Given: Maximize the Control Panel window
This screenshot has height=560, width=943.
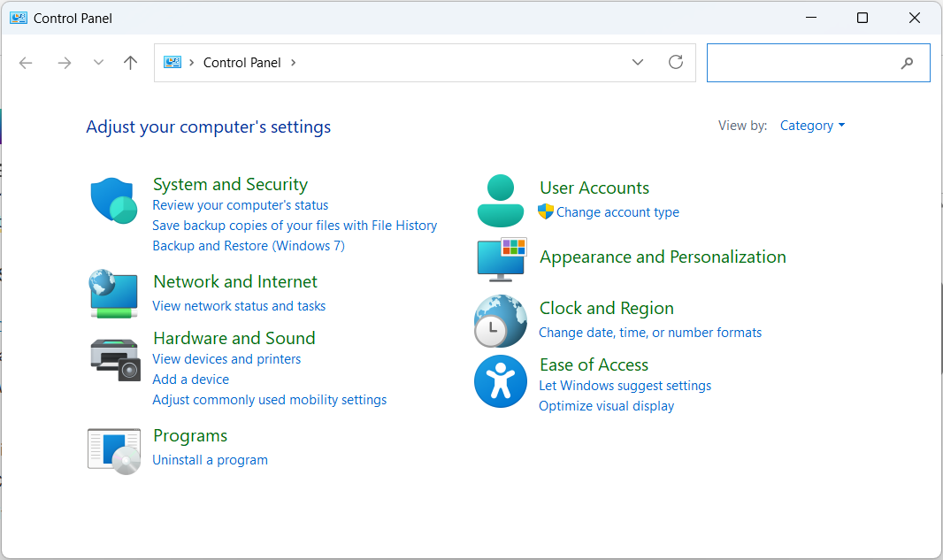Looking at the screenshot, I should [862, 18].
